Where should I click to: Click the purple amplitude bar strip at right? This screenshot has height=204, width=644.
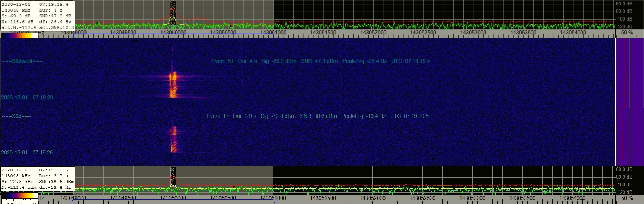pos(630,102)
